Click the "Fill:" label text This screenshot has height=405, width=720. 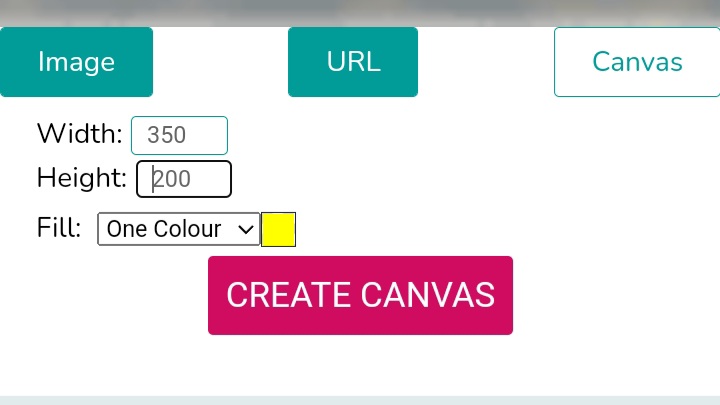pos(59,227)
